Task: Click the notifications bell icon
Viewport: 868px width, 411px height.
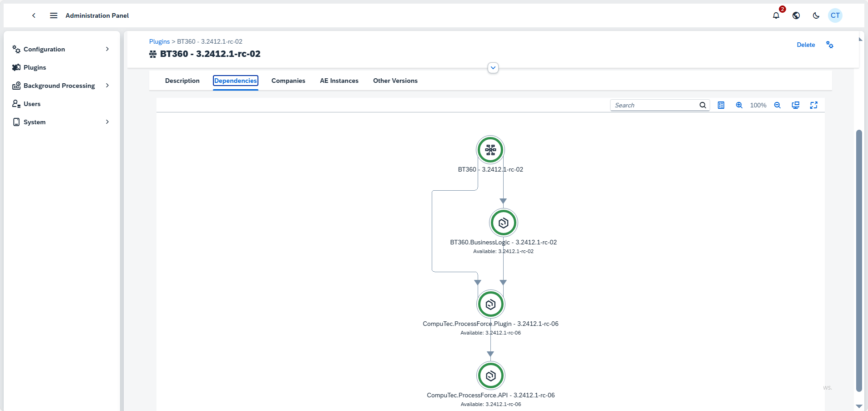Action: point(776,15)
